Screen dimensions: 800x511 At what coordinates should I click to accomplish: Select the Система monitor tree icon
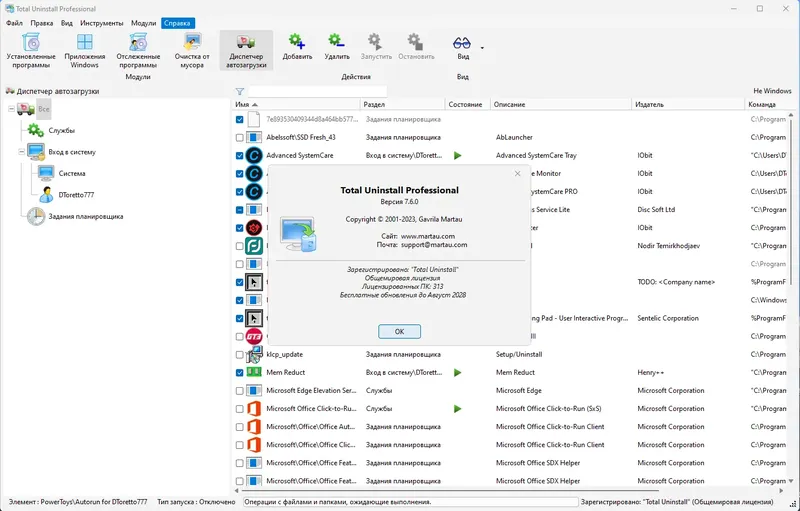coord(46,173)
